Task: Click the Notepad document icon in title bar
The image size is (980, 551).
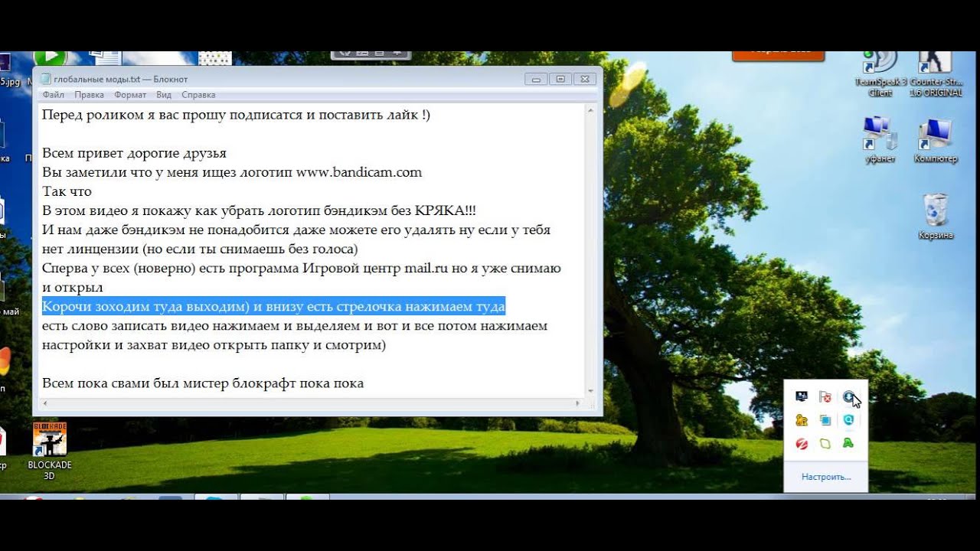Action: [x=45, y=79]
